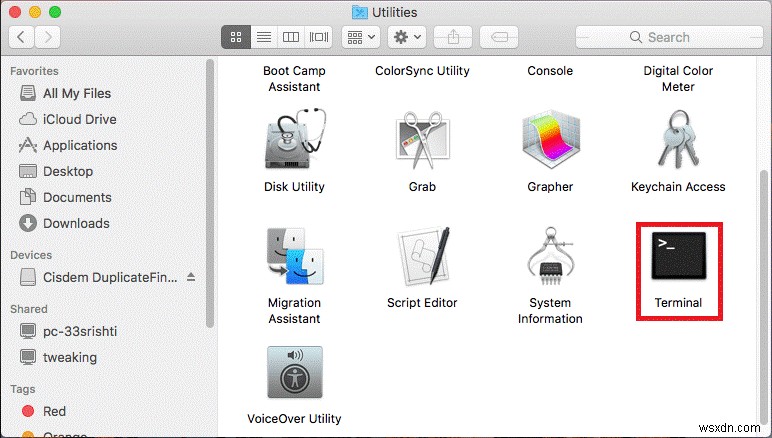Close the Finder window

pos(15,12)
